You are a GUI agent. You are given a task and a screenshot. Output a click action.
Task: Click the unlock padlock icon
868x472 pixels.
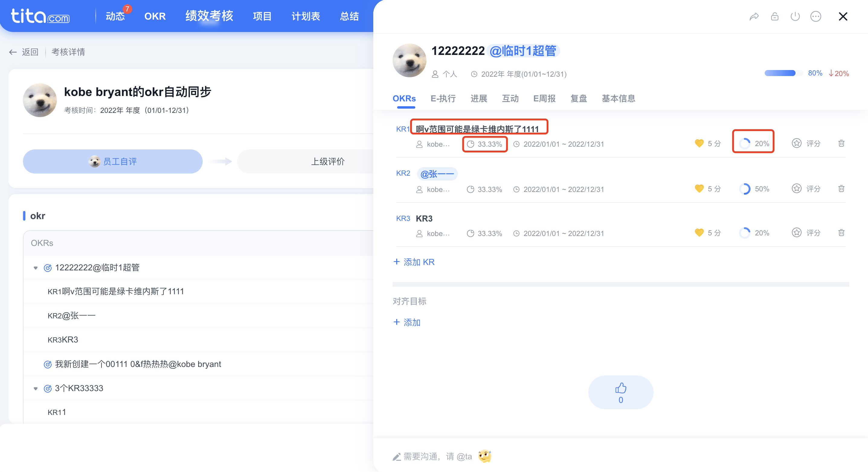click(775, 17)
